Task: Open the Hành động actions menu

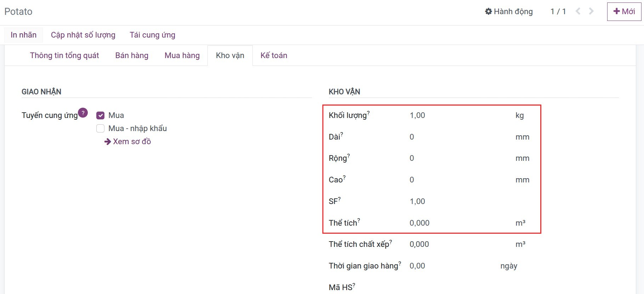Action: coord(509,12)
